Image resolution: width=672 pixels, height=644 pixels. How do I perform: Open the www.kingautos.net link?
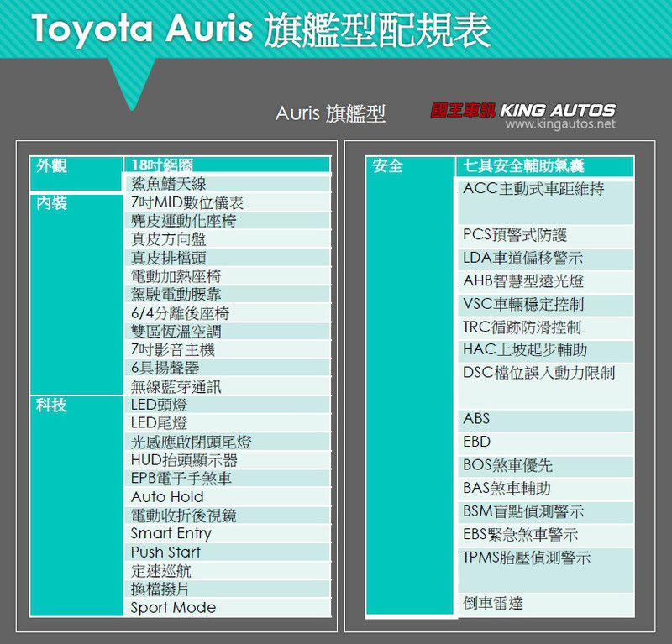click(560, 124)
